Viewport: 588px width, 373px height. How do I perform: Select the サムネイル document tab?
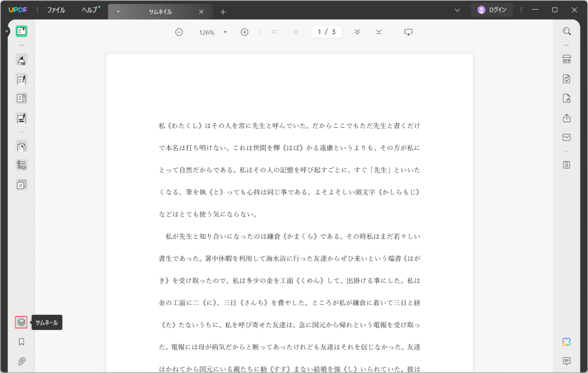(161, 12)
